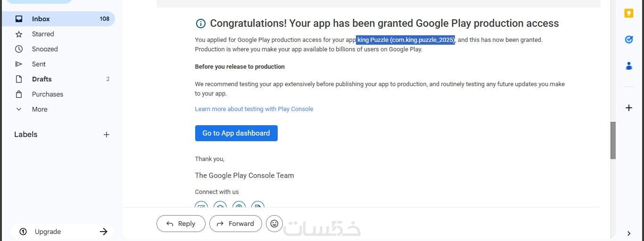The height and width of the screenshot is (241, 644).
Task: Open the Sent folder
Action: pos(39,64)
